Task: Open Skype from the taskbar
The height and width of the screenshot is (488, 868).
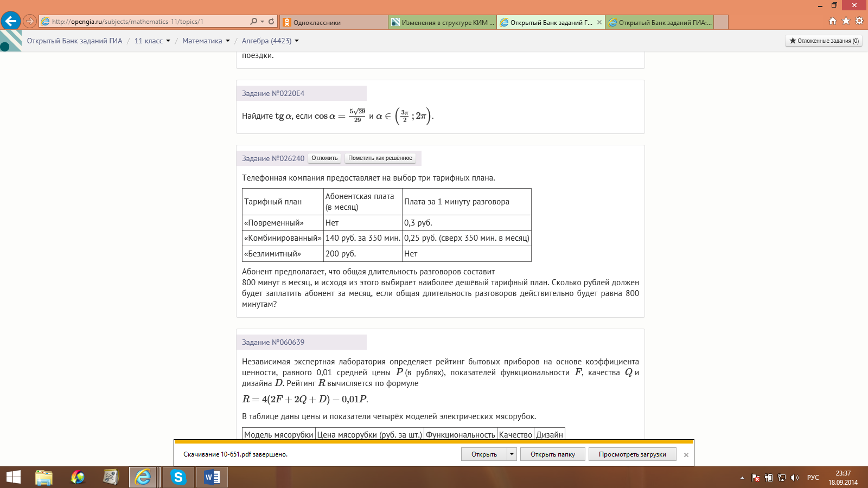Action: [178, 477]
